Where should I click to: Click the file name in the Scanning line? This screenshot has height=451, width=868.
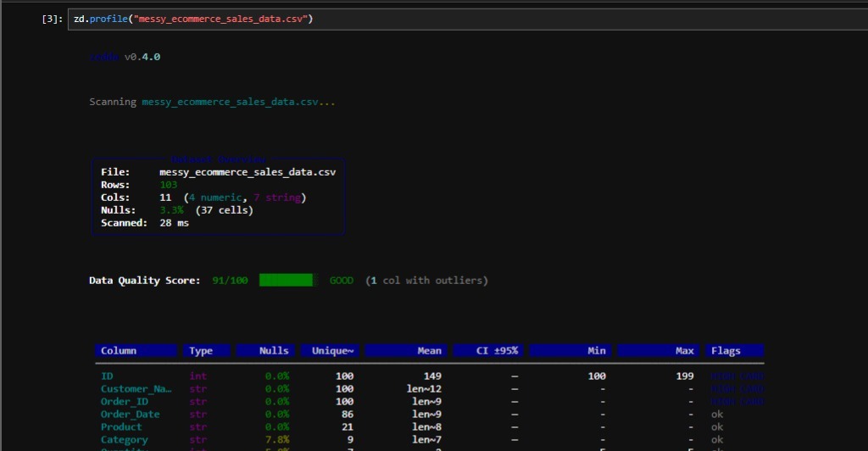click(230, 102)
